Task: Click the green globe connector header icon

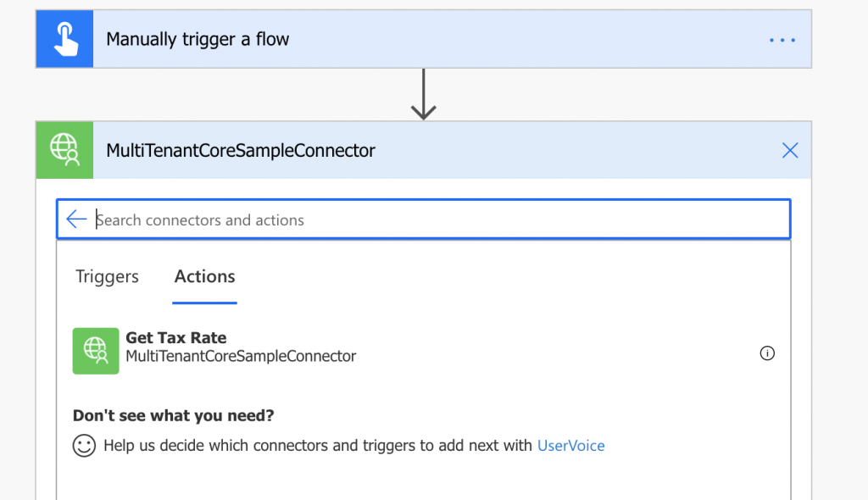Action: coord(64,150)
